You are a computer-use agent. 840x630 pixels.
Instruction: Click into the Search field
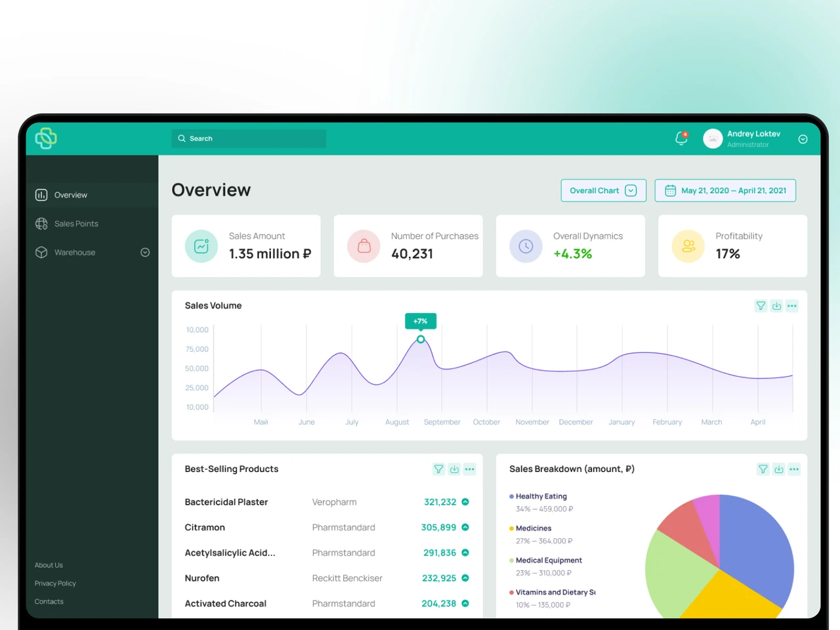click(249, 138)
